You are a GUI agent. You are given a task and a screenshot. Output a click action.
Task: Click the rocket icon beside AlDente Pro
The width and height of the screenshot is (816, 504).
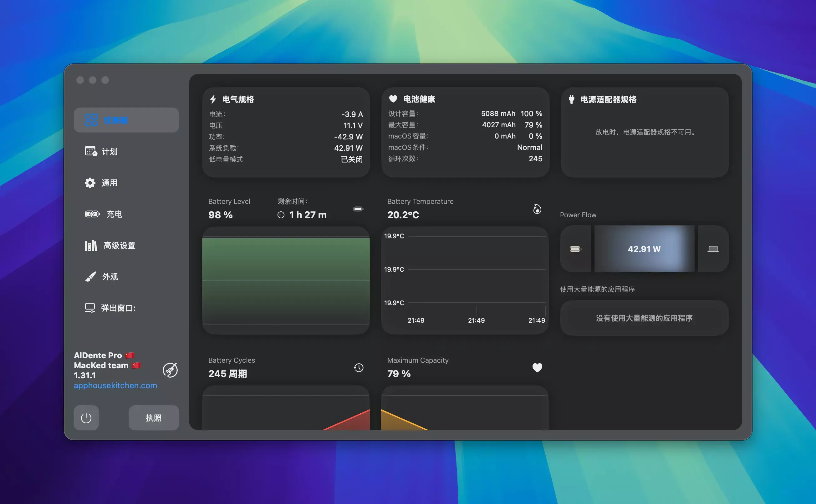tap(170, 370)
